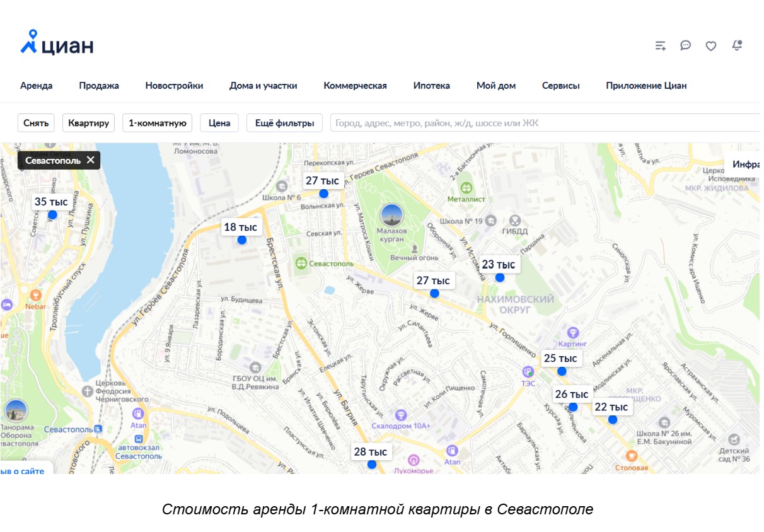
Task: Open notifications bell icon
Action: (736, 45)
